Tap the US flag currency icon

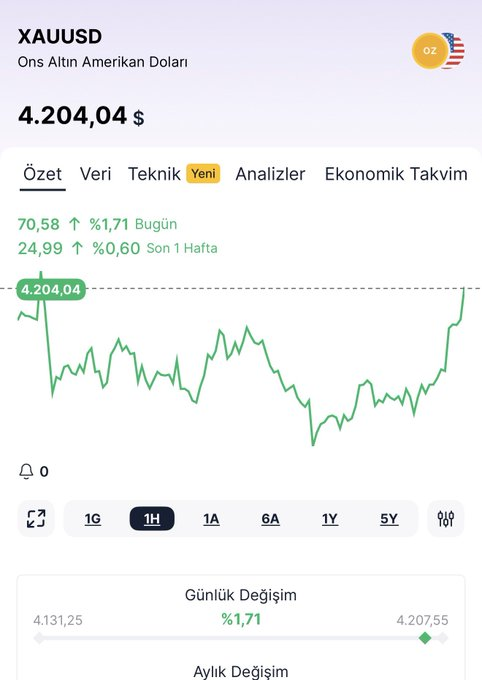point(455,51)
